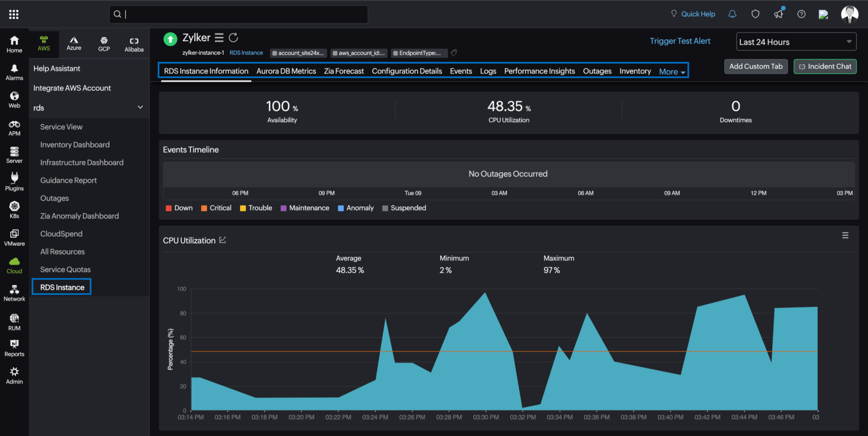Image resolution: width=868 pixels, height=436 pixels.
Task: Open the Last 24 Hours dropdown
Action: click(x=796, y=42)
